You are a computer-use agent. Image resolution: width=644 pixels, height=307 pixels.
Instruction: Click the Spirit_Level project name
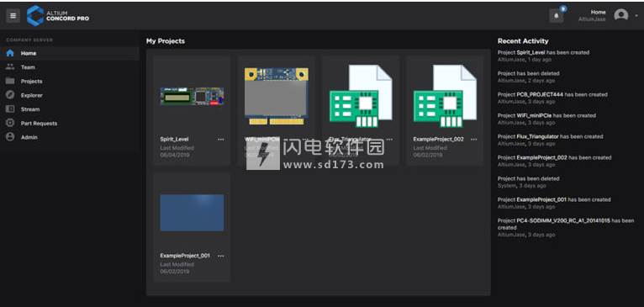(174, 140)
